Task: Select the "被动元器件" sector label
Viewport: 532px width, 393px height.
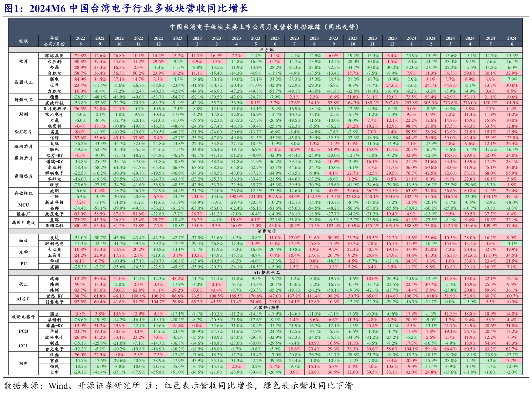Action: 24,317
